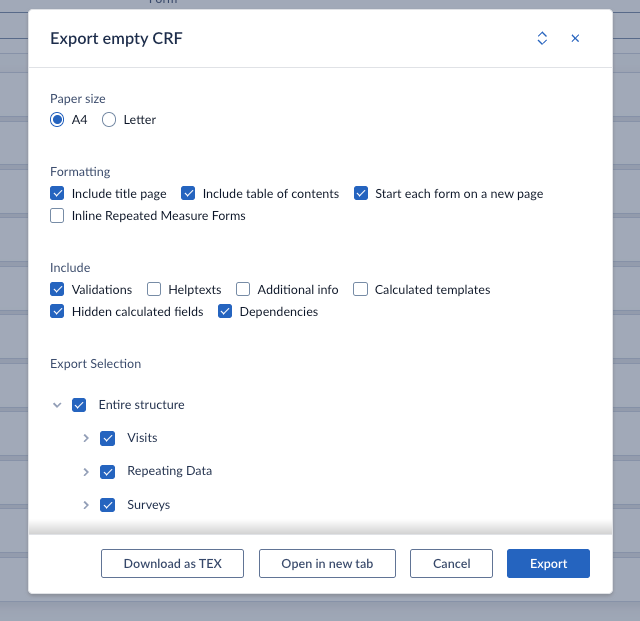640x621 pixels.
Task: Collapse the Entire structure tree node
Action: coord(57,405)
